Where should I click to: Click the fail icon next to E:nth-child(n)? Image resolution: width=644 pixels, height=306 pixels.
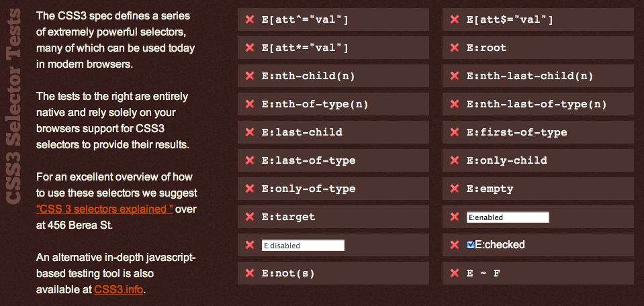(249, 76)
